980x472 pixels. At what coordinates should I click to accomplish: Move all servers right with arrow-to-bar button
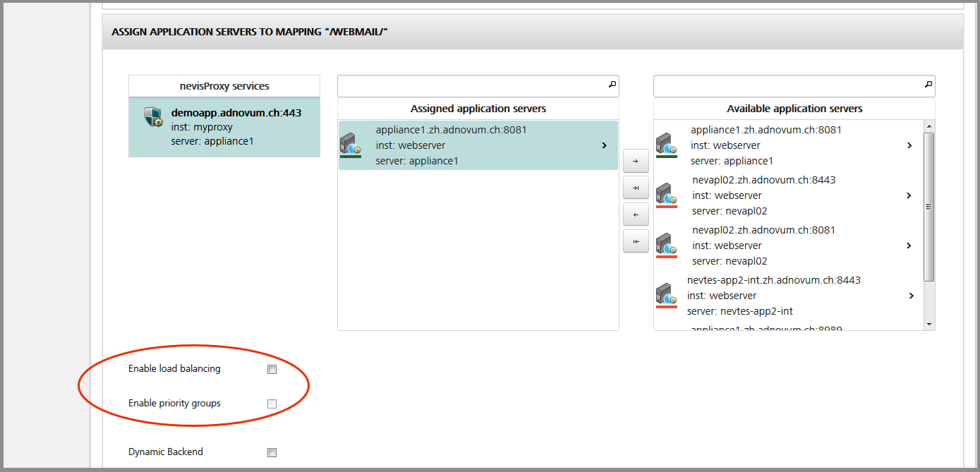coord(636,188)
